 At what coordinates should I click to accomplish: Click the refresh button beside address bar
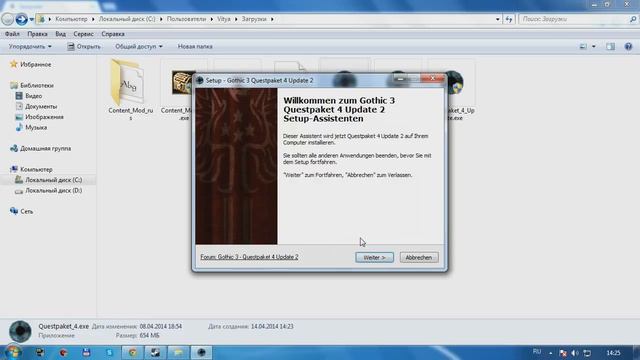[509, 19]
